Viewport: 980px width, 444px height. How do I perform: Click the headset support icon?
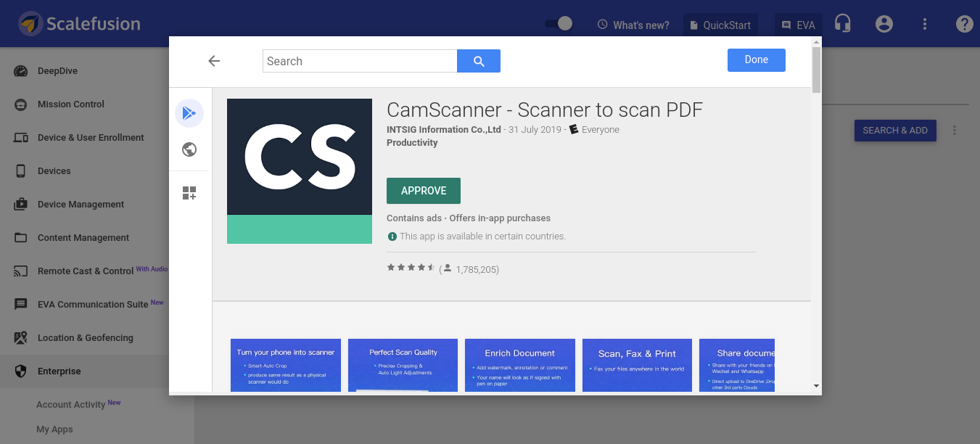pyautogui.click(x=842, y=24)
